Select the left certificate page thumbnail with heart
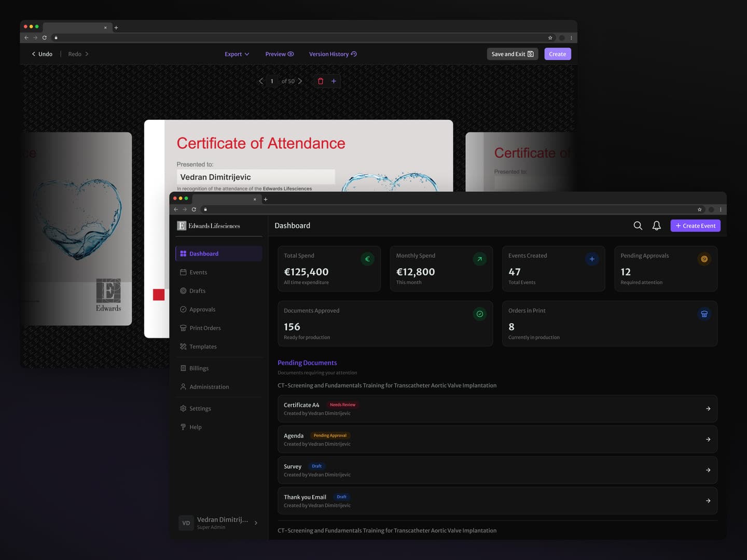Viewport: 747px width, 560px height. tap(76, 229)
